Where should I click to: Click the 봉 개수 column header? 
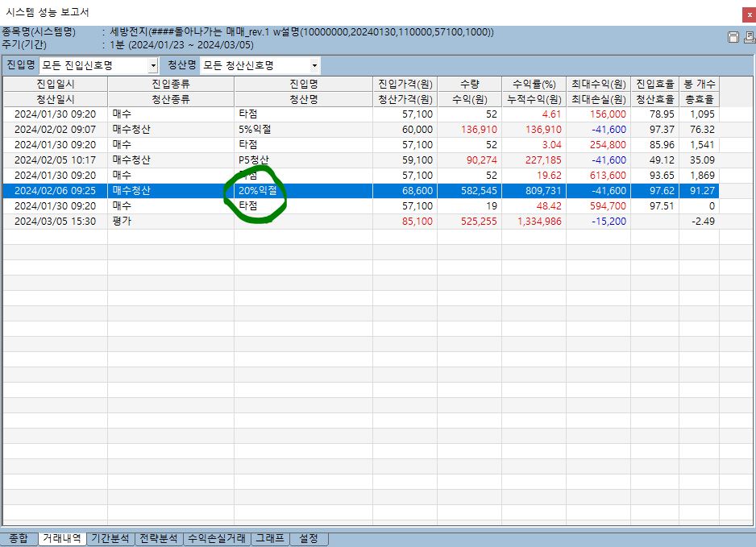tap(699, 84)
